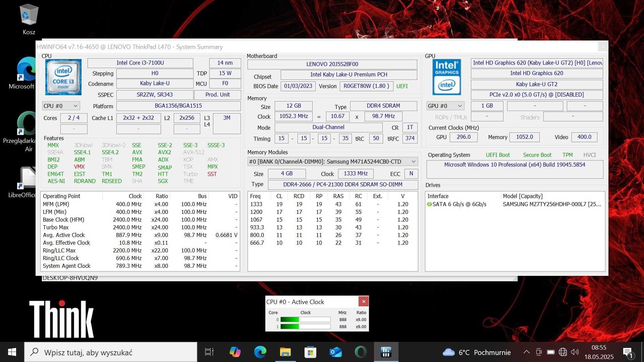Click the VMX feature label
This screenshot has width=644, height=362.
(x=79, y=167)
